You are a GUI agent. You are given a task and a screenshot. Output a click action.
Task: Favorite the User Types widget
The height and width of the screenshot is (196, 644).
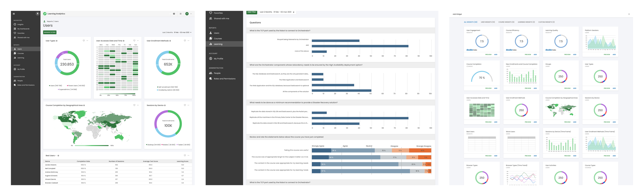84,41
